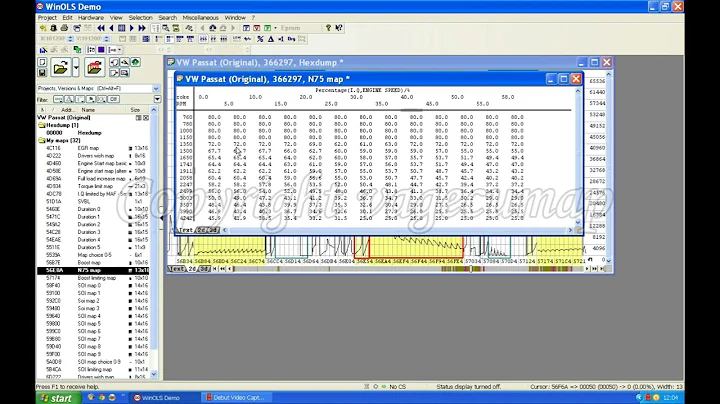Select the Torque limit map entry
This screenshot has height=404, width=720.
point(94,186)
